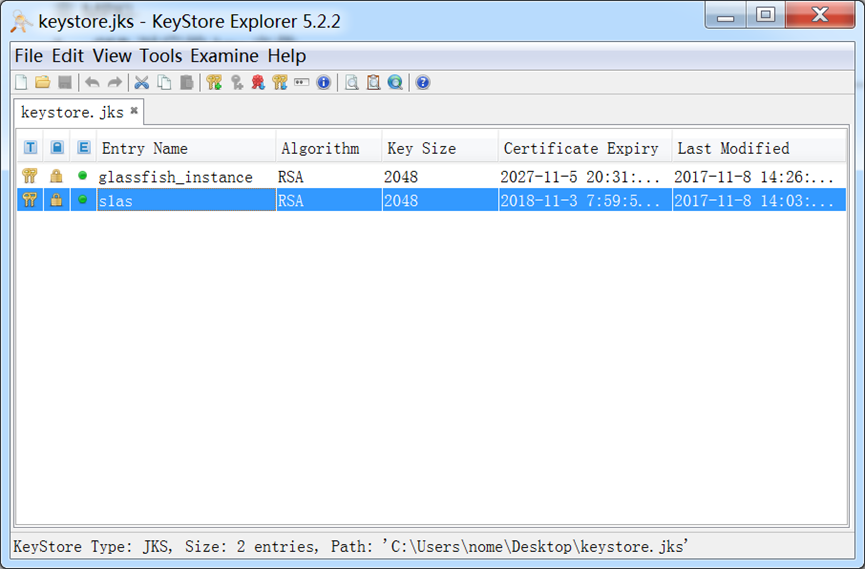Viewport: 865px width, 569px height.
Task: Click the green status dot for glassfish_instance
Action: coord(83,176)
